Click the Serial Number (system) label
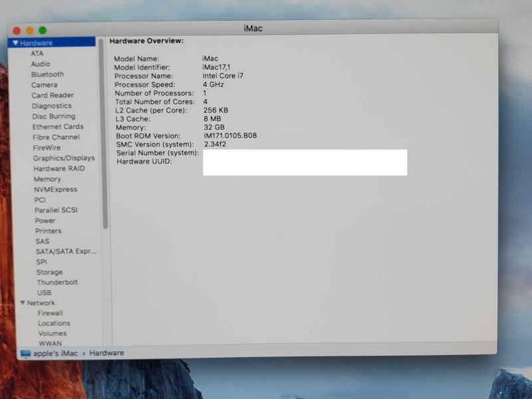This screenshot has height=399, width=532. click(158, 153)
